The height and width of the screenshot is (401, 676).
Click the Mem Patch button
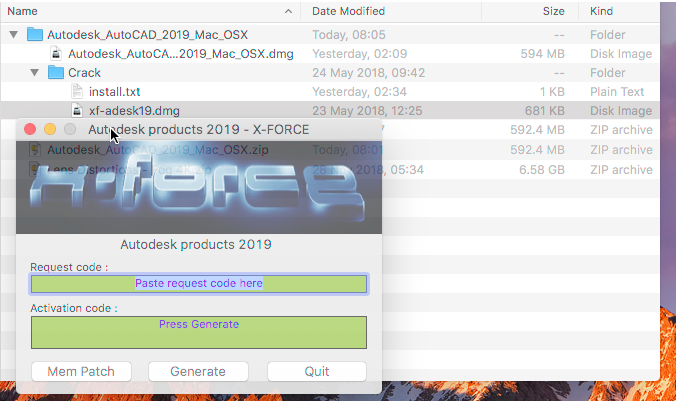click(x=81, y=371)
